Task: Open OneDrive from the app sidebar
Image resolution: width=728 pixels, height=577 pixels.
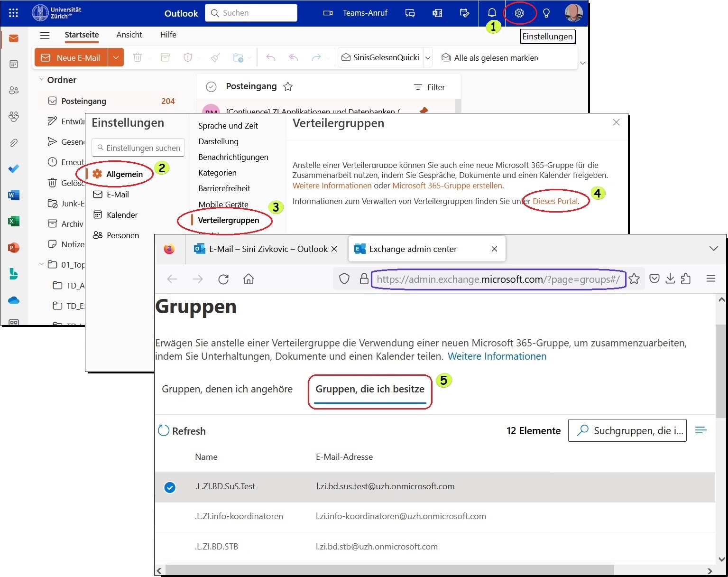Action: tap(14, 300)
